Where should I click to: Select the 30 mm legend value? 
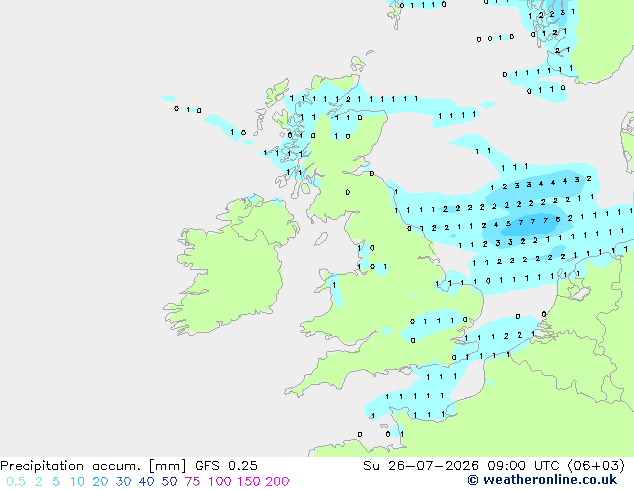[123, 482]
